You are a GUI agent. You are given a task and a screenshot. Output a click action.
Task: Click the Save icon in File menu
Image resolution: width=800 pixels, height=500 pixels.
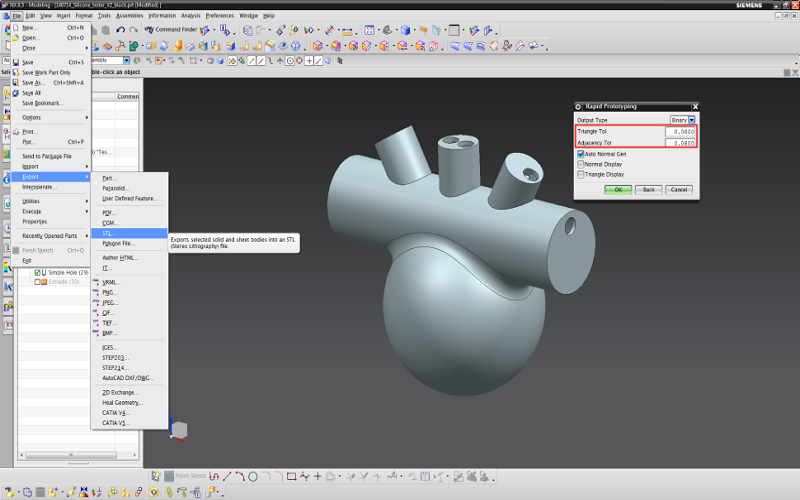click(x=14, y=62)
